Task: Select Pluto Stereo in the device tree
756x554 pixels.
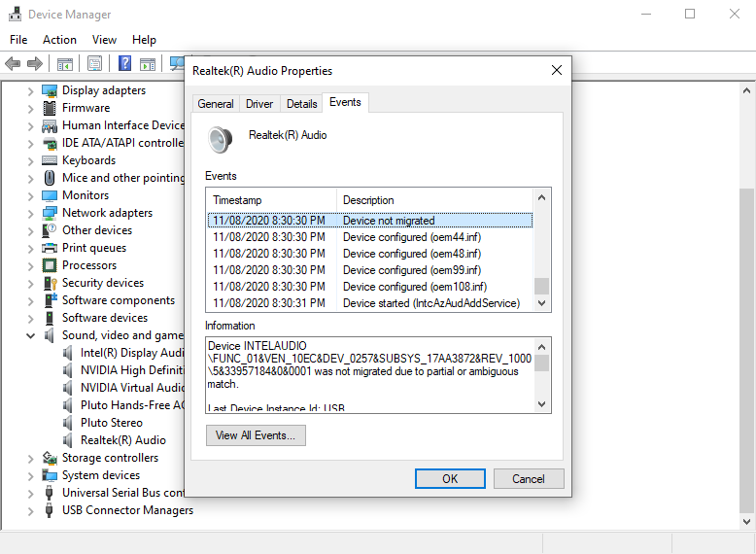Action: (x=112, y=423)
